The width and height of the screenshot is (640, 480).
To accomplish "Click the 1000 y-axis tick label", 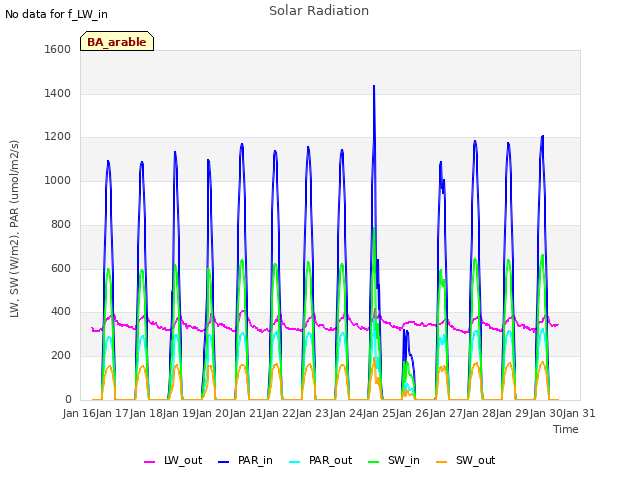I will pos(58,180).
